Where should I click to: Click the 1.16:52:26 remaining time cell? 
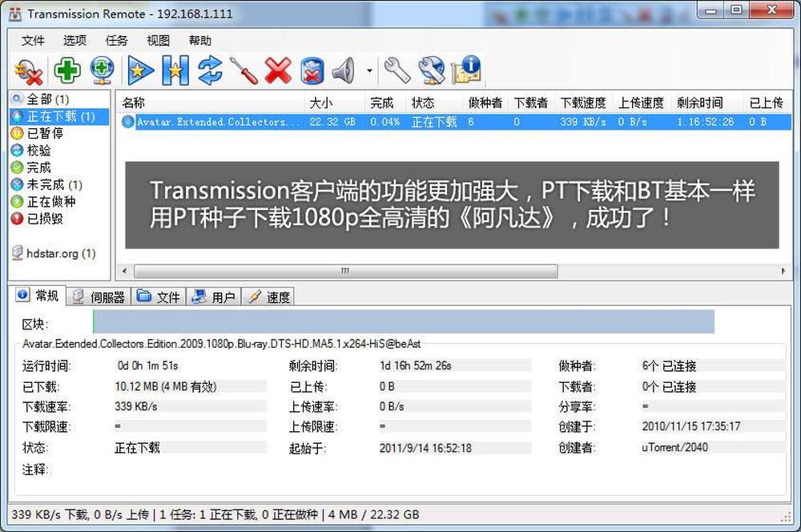[x=706, y=122]
